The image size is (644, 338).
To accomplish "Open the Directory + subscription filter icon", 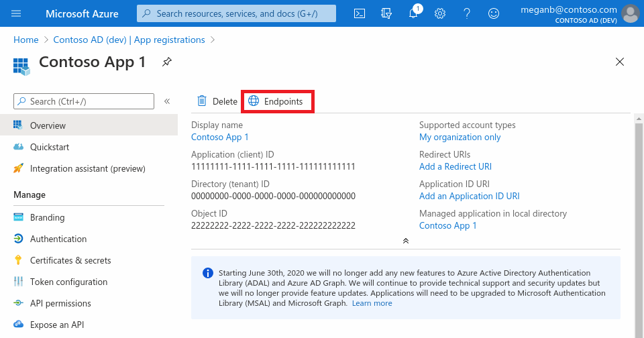I will [386, 13].
